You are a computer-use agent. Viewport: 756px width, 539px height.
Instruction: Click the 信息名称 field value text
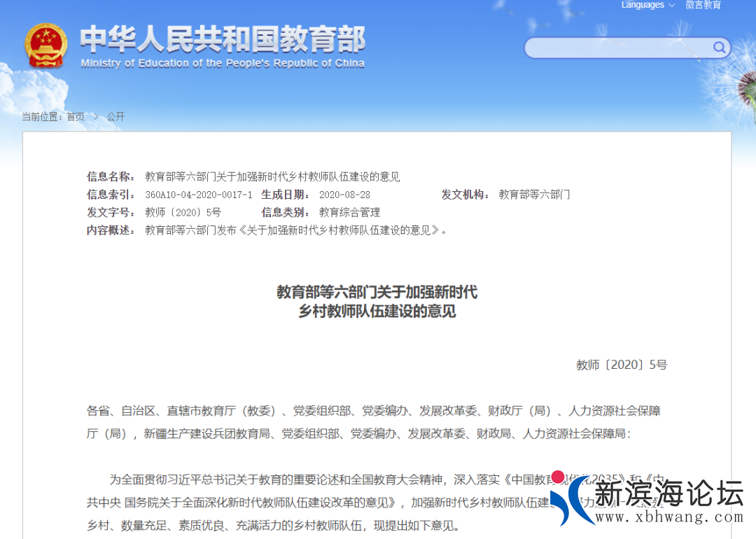(x=272, y=176)
